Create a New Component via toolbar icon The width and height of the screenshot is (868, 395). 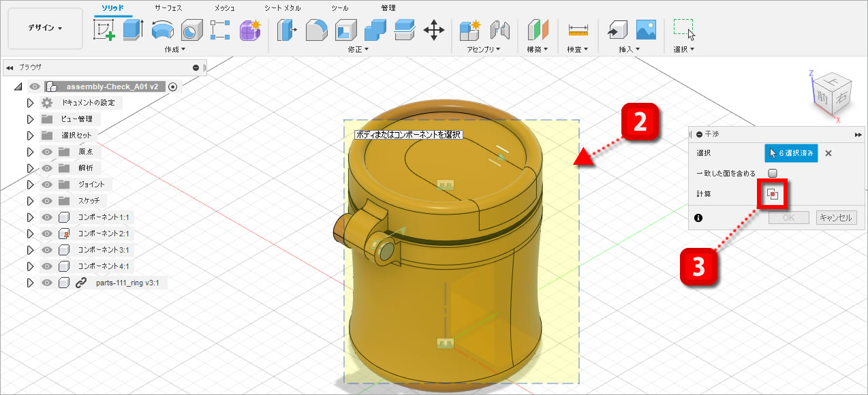pyautogui.click(x=470, y=30)
